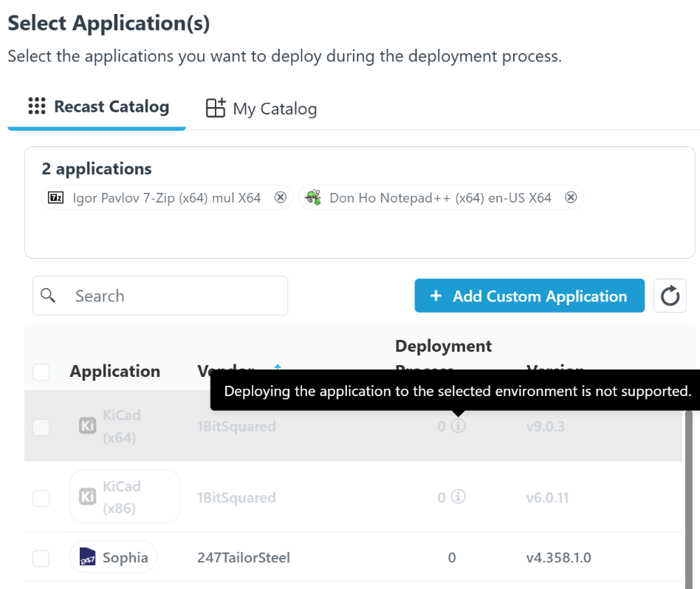Tick the KiCad (x86) row checkbox
This screenshot has height=589, width=700.
[41, 498]
